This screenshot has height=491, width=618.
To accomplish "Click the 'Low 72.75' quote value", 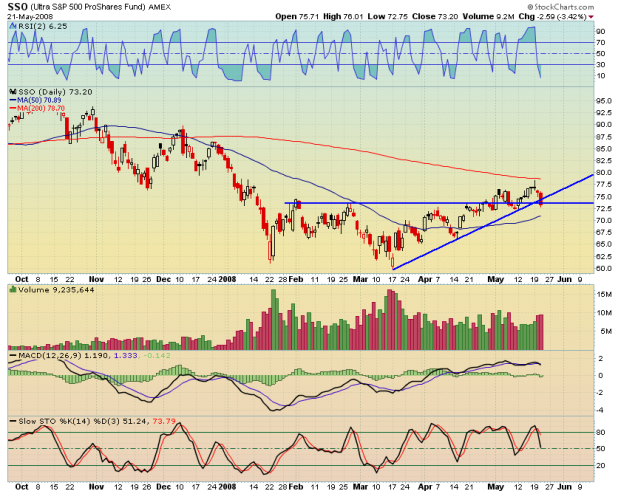I will [x=387, y=17].
